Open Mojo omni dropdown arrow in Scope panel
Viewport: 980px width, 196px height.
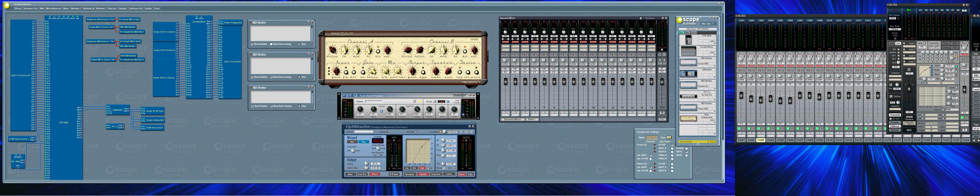point(715,122)
